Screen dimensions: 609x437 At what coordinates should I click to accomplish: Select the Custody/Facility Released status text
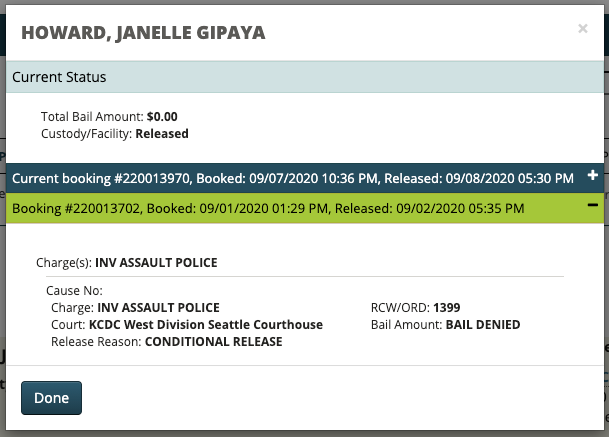pyautogui.click(x=162, y=133)
